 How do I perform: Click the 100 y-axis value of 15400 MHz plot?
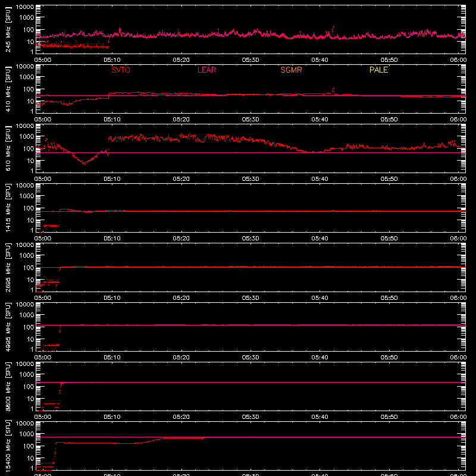point(29,446)
